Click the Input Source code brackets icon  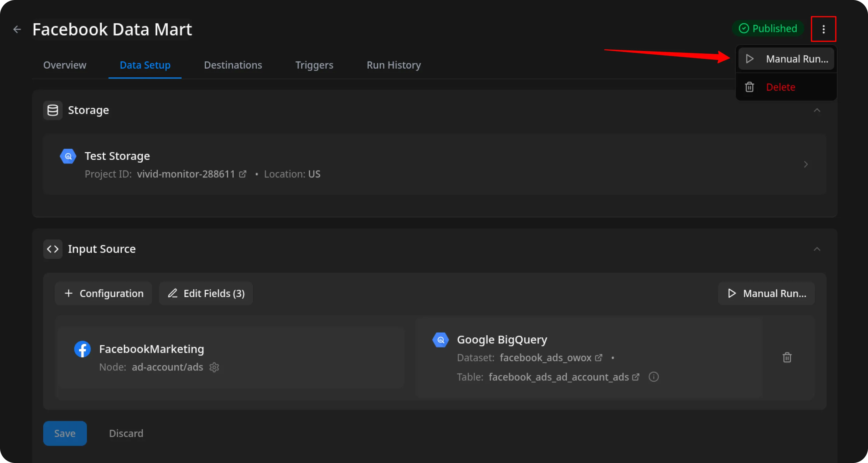click(53, 249)
